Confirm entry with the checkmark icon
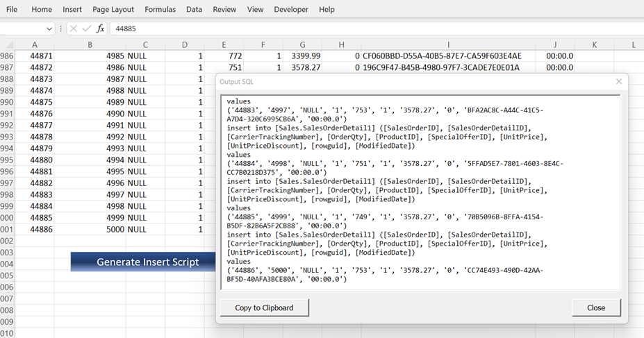Screen dimensions: 644x338 tap(87, 28)
